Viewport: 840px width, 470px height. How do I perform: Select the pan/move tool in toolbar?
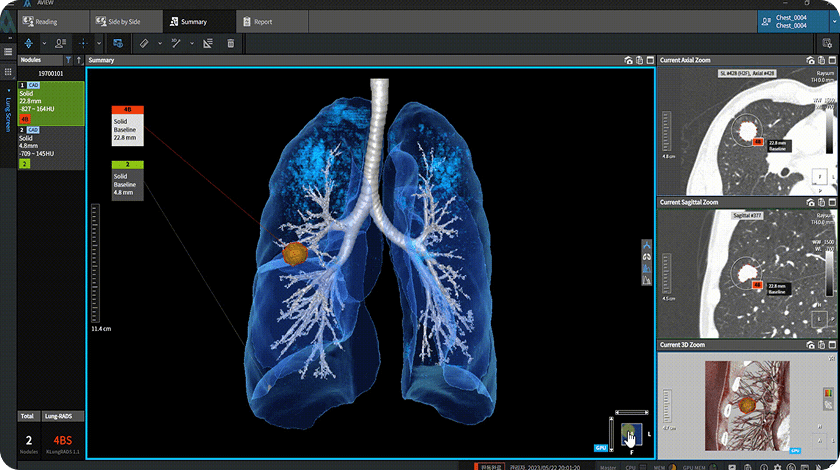pyautogui.click(x=28, y=43)
